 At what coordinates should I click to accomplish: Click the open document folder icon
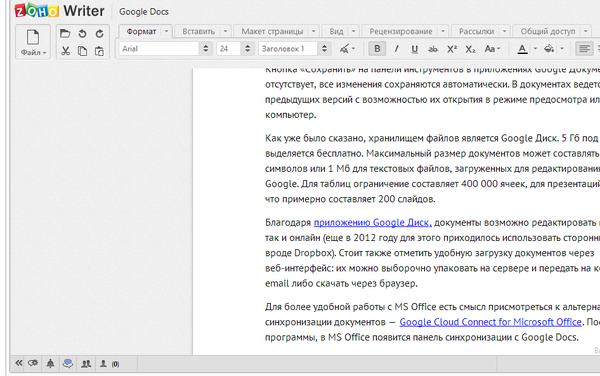coord(65,34)
